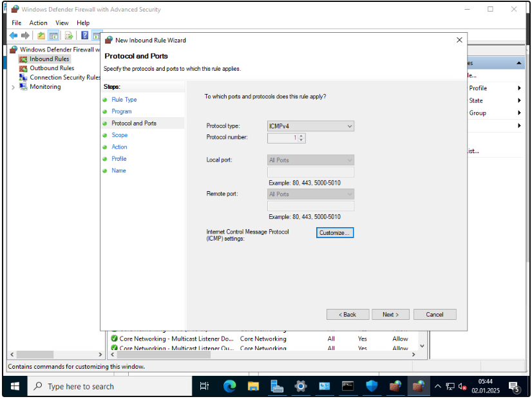This screenshot has height=399, width=532.
Task: Go to the Scope step
Action: pyautogui.click(x=119, y=135)
